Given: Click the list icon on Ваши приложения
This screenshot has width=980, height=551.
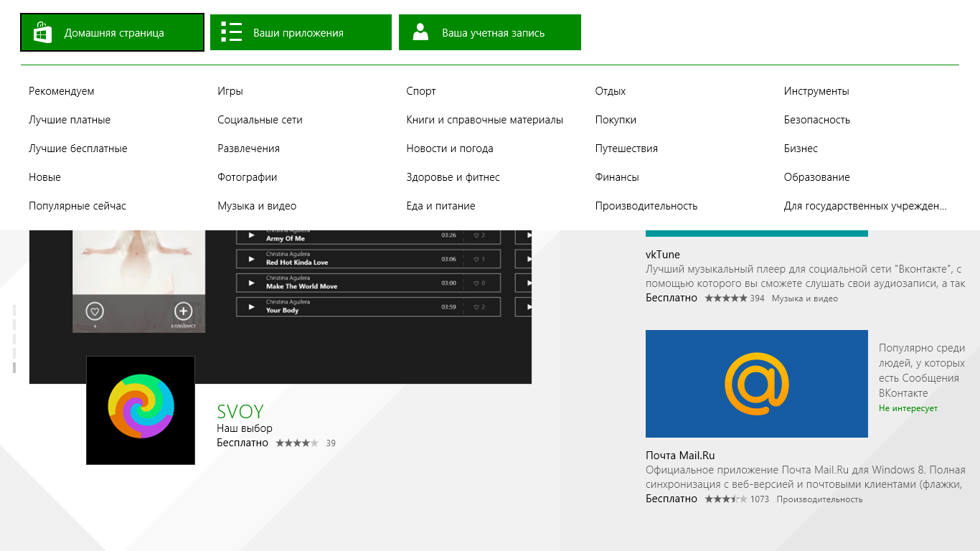Looking at the screenshot, I should pos(231,33).
